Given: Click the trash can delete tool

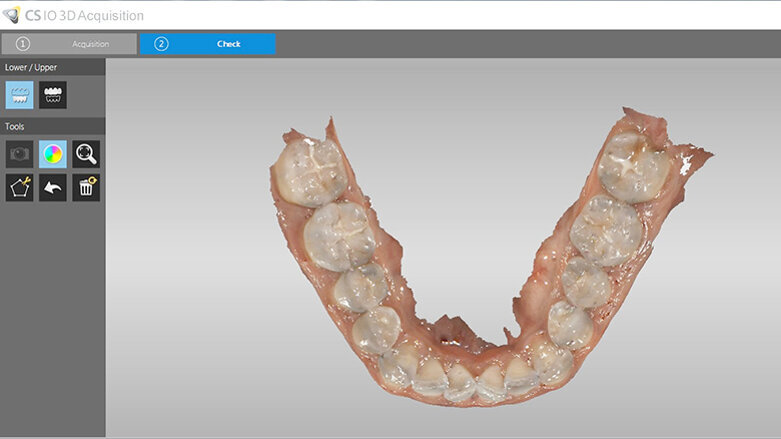Looking at the screenshot, I should tap(86, 187).
